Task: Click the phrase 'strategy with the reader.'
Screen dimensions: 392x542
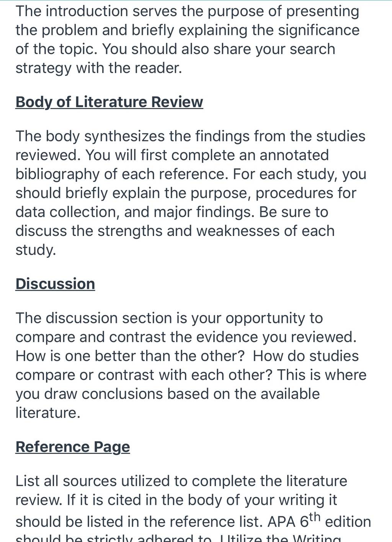Action: click(99, 68)
